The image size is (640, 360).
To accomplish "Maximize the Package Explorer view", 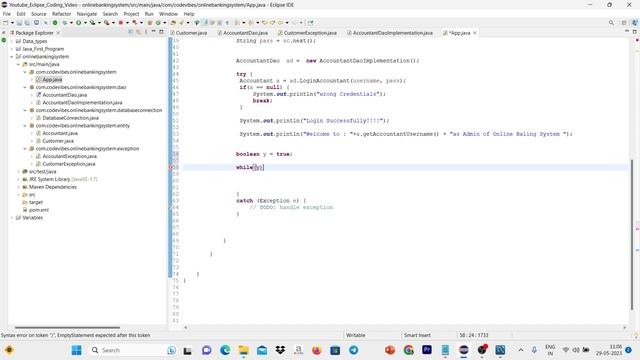I will (161, 32).
